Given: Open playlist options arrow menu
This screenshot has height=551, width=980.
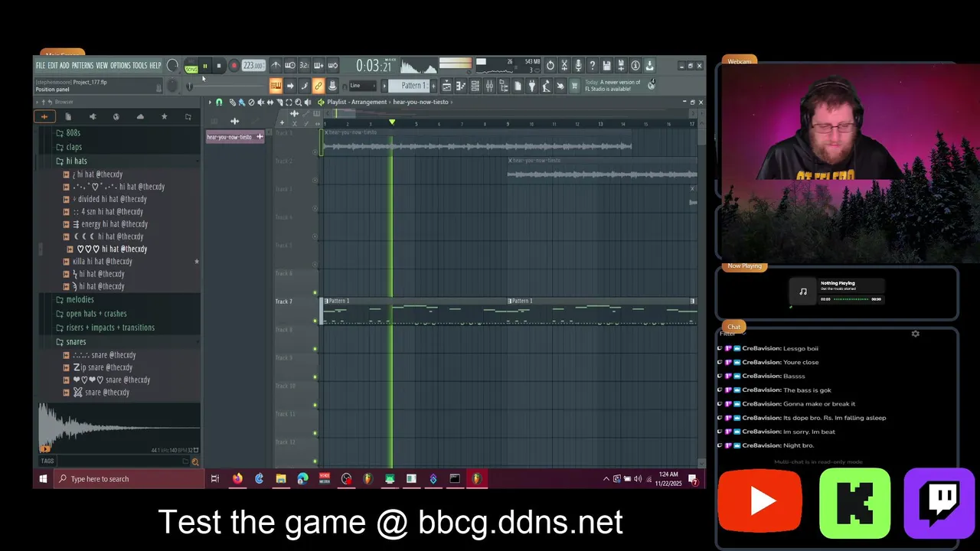Looking at the screenshot, I should pos(210,102).
